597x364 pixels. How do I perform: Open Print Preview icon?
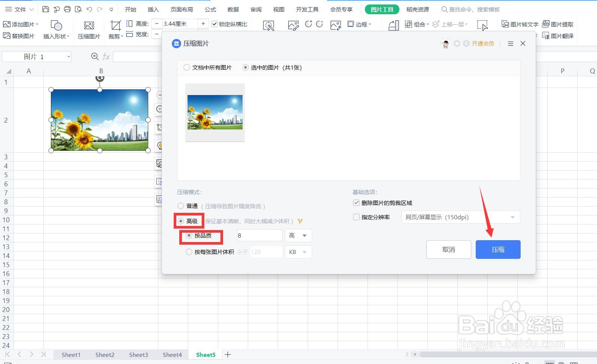pos(78,9)
